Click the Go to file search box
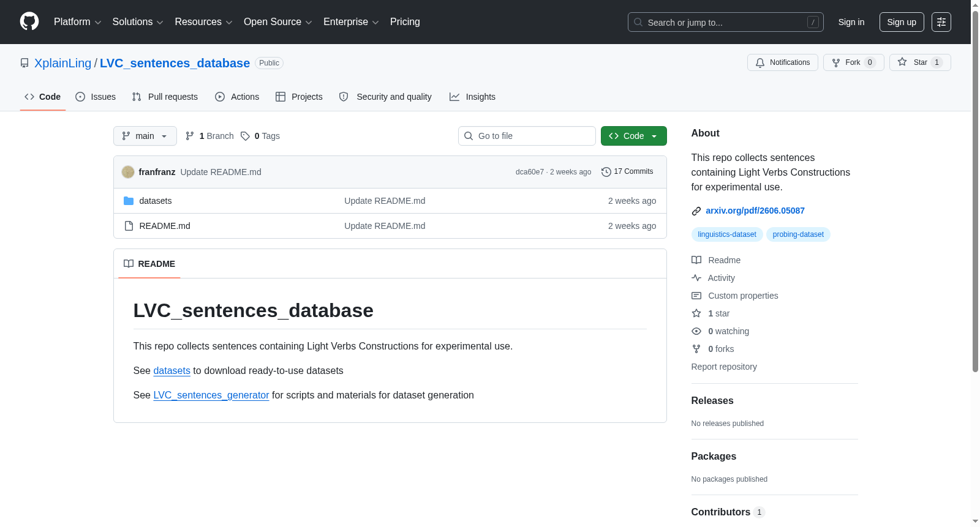 pos(527,136)
